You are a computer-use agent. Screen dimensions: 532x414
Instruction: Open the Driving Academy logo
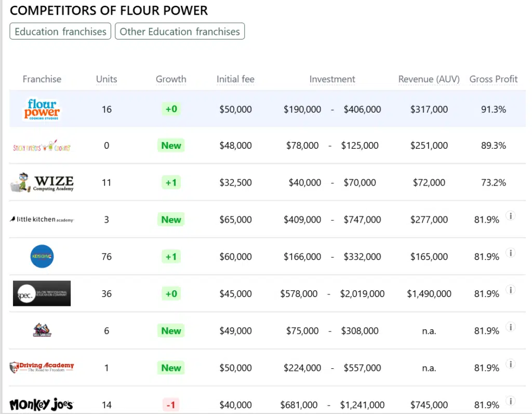tap(42, 367)
